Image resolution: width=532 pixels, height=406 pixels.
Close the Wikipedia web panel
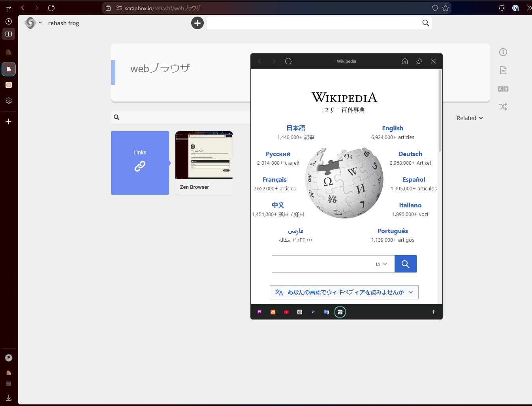(x=433, y=61)
